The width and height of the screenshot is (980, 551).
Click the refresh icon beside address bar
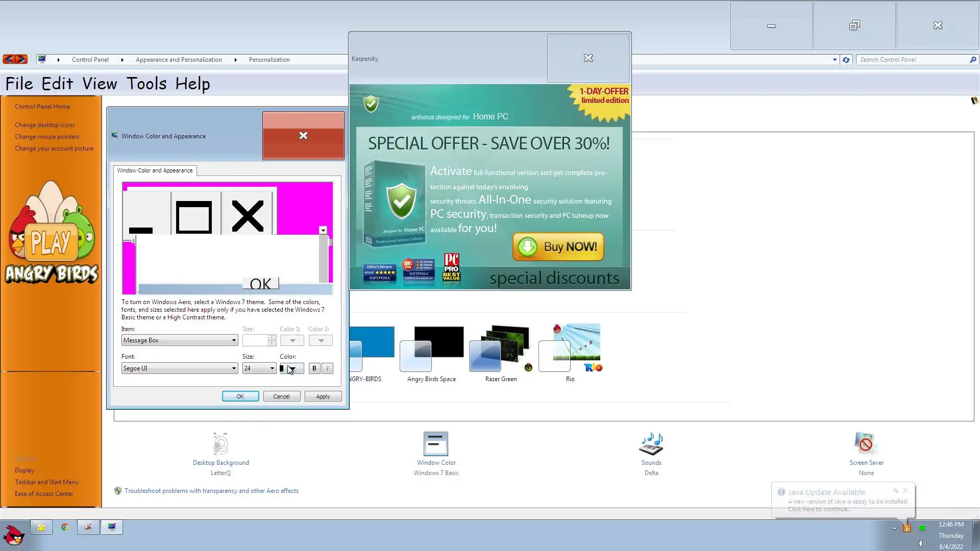click(846, 60)
